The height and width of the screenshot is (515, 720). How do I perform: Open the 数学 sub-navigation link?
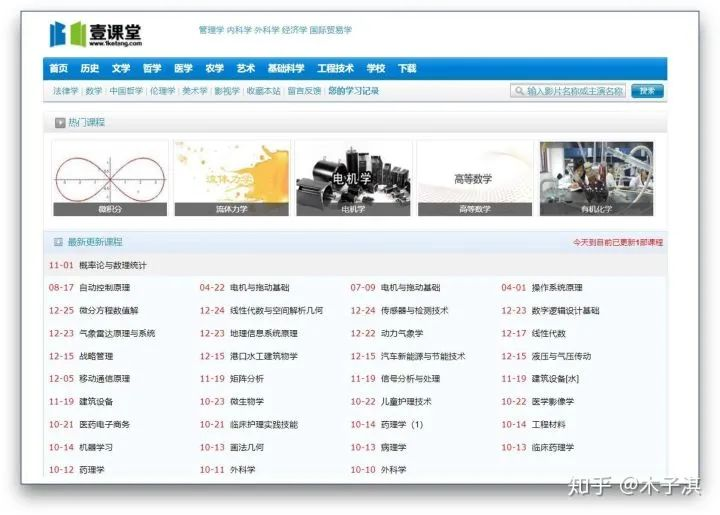[x=94, y=91]
